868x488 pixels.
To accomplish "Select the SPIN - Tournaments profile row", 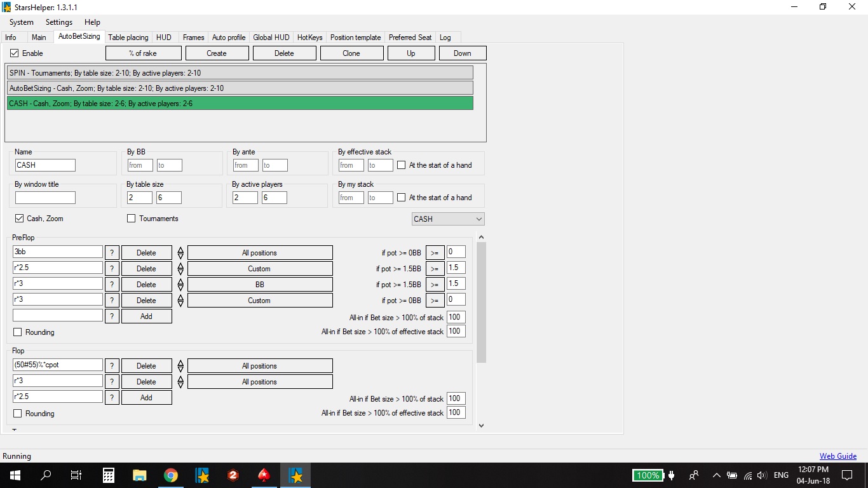I will click(x=240, y=73).
